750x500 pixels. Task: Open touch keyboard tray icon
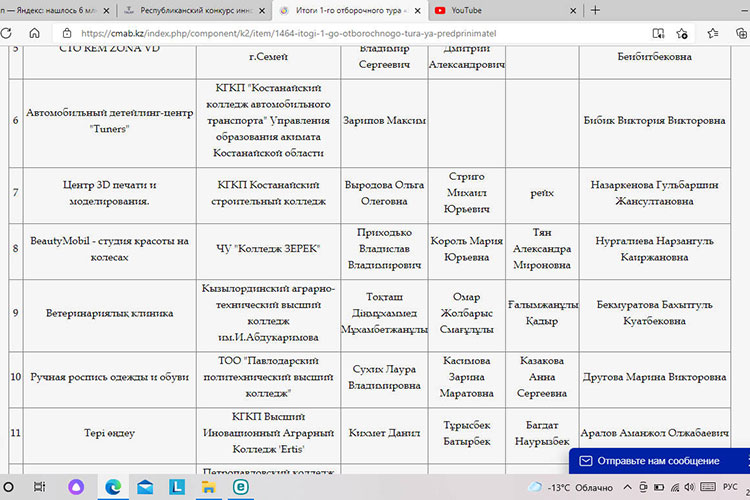pos(708,487)
